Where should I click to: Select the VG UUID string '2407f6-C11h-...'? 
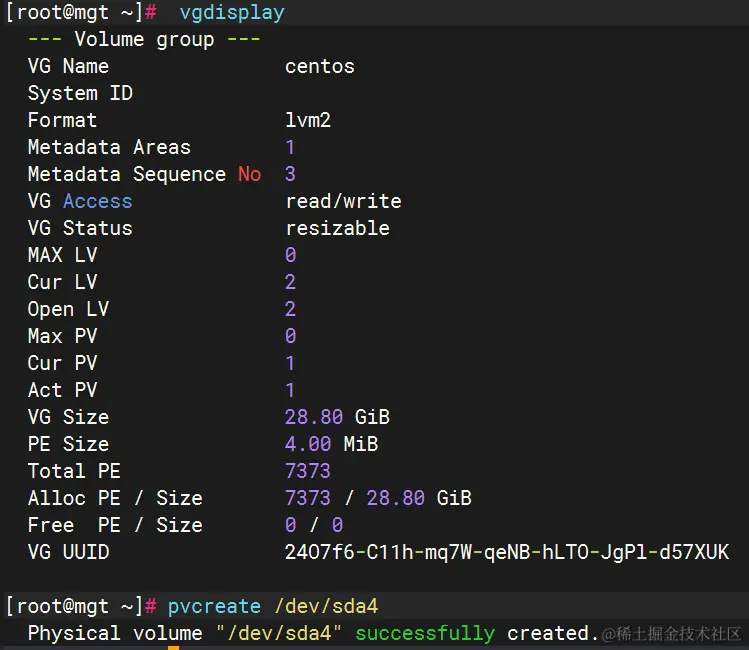507,552
